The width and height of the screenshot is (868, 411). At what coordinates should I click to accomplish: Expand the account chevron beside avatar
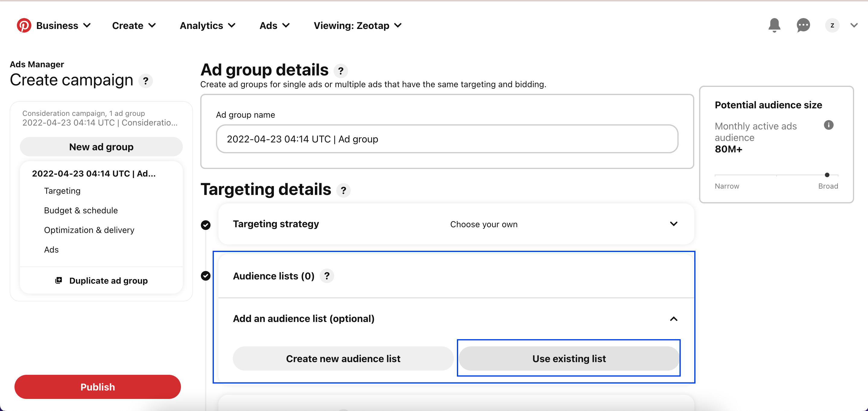[x=854, y=25]
